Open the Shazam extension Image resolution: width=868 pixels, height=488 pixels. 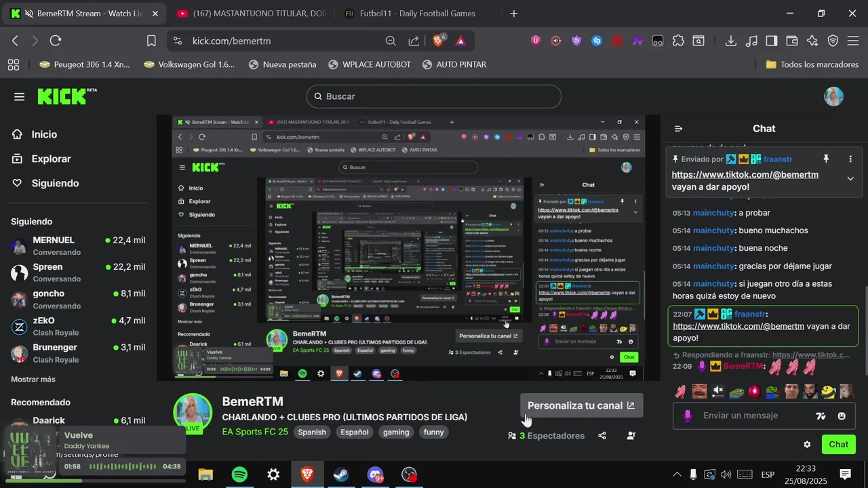597,41
